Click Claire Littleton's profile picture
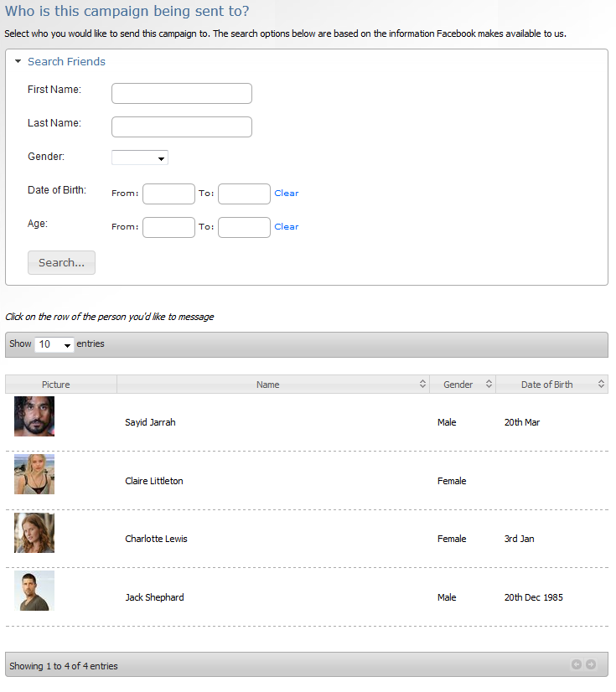The height and width of the screenshot is (692, 616). (34, 474)
